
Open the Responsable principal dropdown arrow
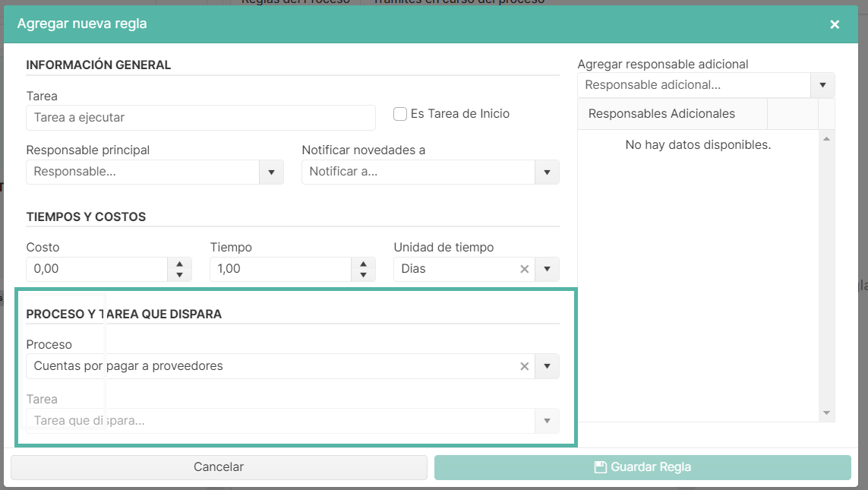(x=271, y=172)
